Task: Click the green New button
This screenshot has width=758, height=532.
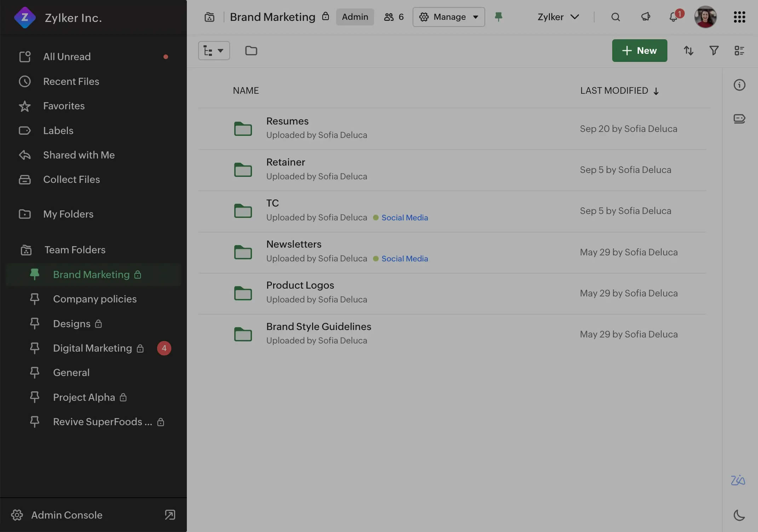Action: tap(639, 51)
